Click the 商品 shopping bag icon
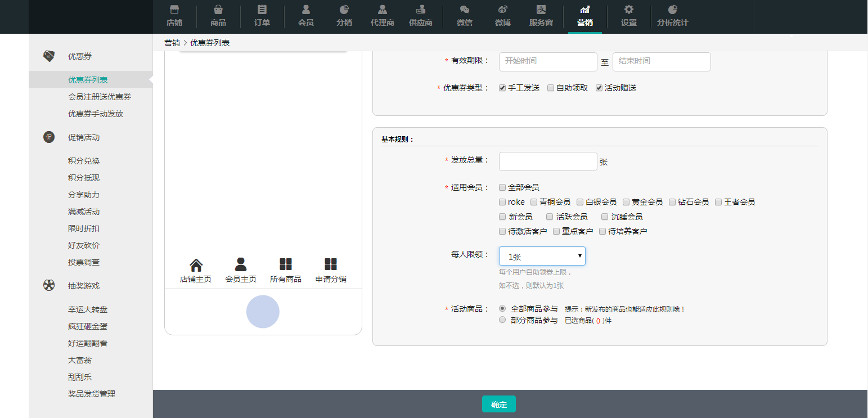 click(x=218, y=10)
